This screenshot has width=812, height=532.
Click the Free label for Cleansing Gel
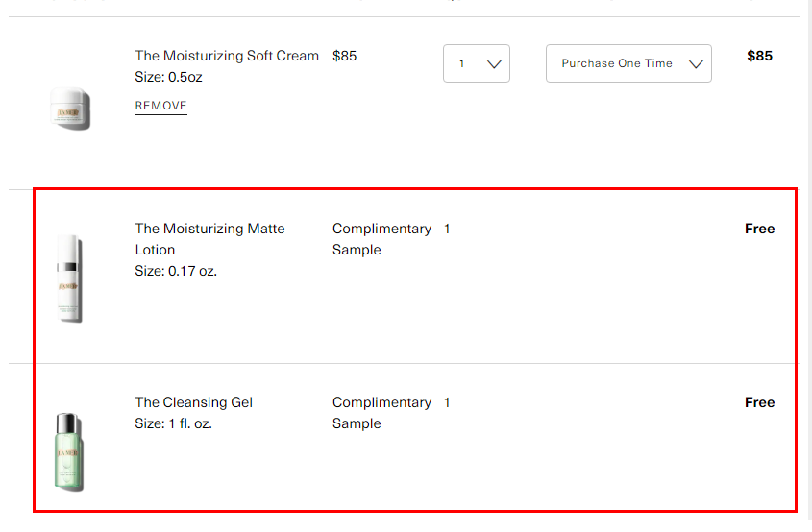(x=759, y=402)
